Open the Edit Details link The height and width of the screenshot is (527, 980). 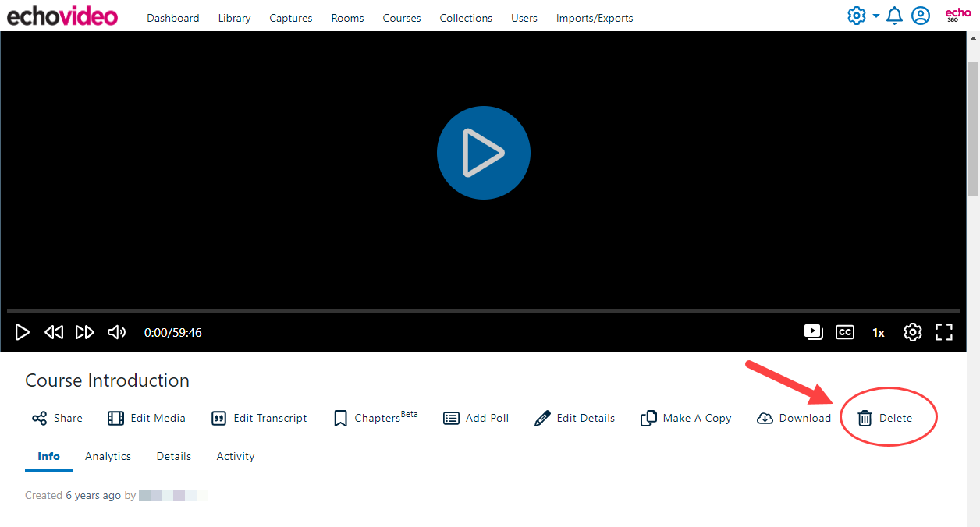[586, 419]
